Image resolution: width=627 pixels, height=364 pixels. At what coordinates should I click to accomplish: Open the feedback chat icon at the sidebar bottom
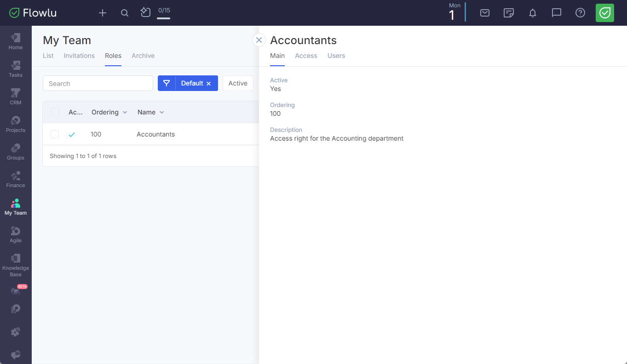pos(16,355)
